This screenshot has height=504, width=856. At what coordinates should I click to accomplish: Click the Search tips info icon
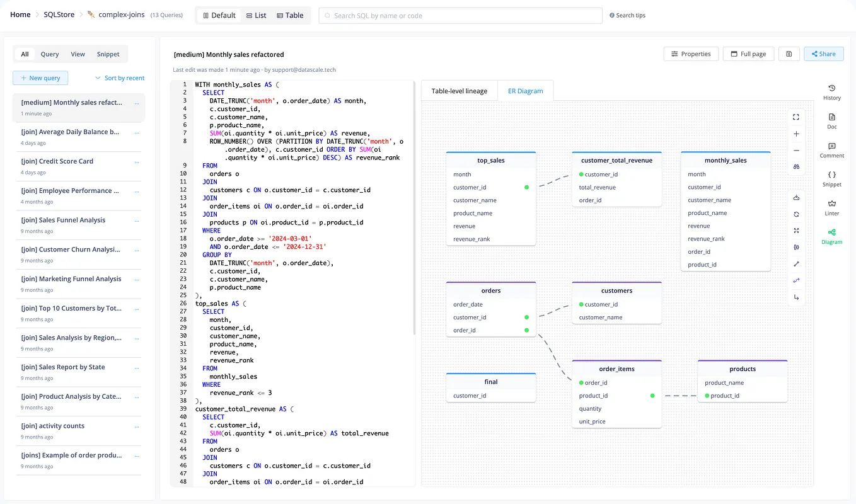point(612,16)
